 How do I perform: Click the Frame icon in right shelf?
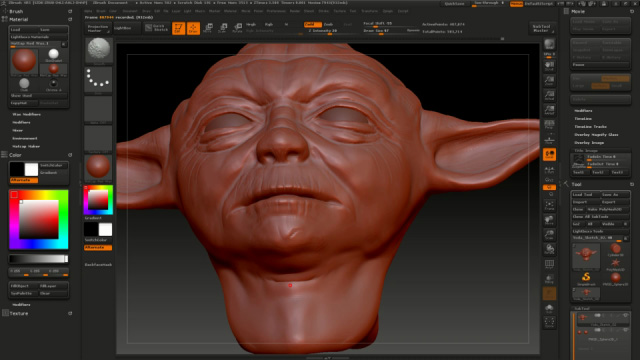tap(549, 205)
